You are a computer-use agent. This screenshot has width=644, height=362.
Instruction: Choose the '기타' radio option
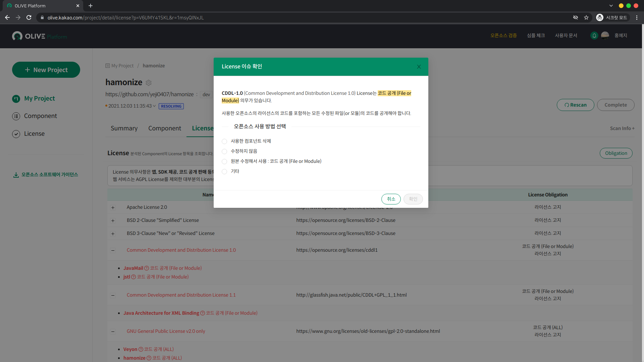coord(224,172)
